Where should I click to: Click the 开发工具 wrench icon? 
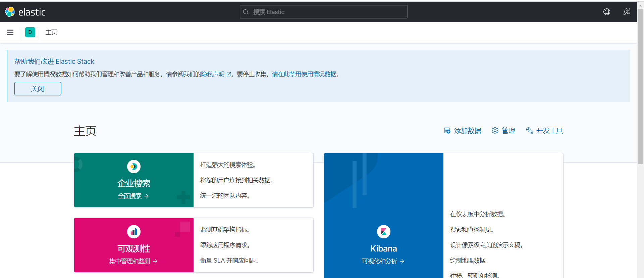(529, 131)
